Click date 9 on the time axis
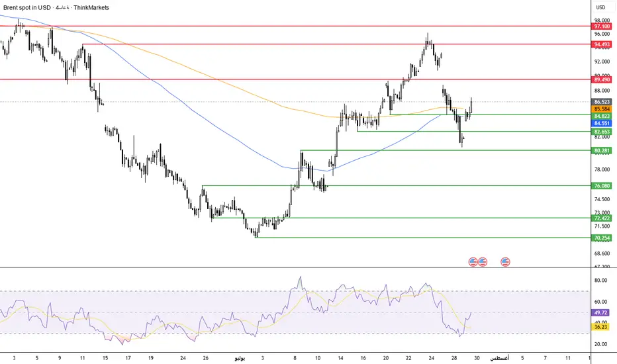This screenshot has height=364, width=617. point(60,358)
